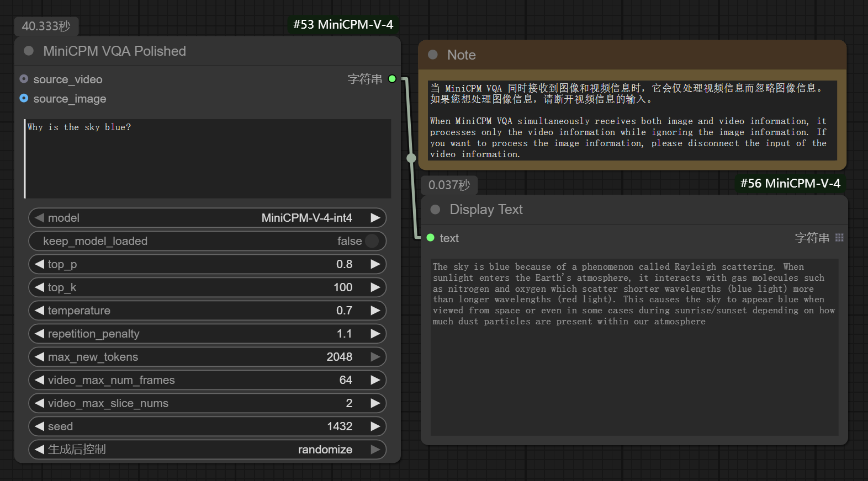This screenshot has width=868, height=481.
Task: Select next model with right arrow
Action: [x=375, y=218]
